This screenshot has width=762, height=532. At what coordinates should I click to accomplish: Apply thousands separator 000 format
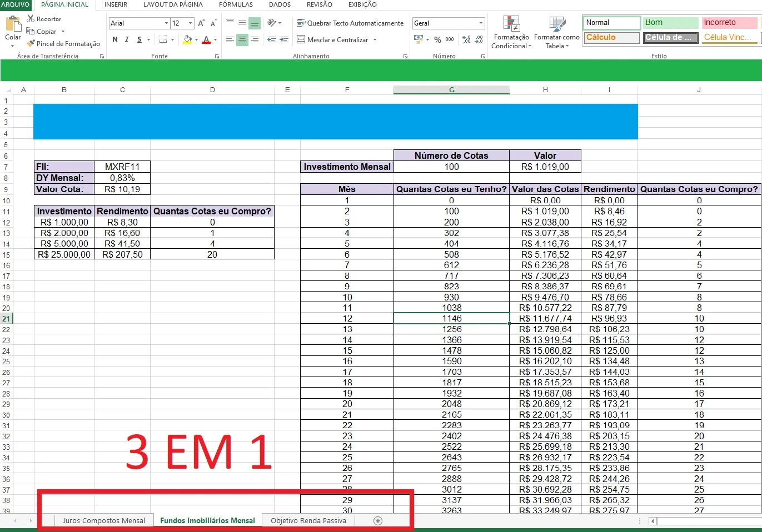coord(450,39)
